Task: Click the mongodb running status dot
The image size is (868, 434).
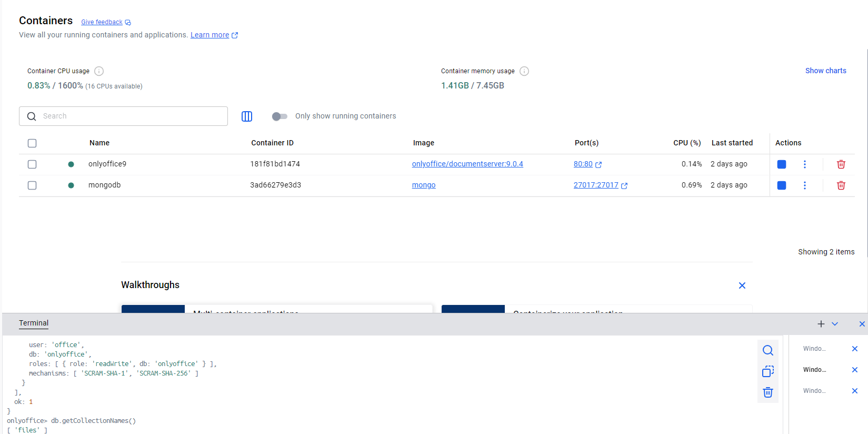Action: point(71,185)
